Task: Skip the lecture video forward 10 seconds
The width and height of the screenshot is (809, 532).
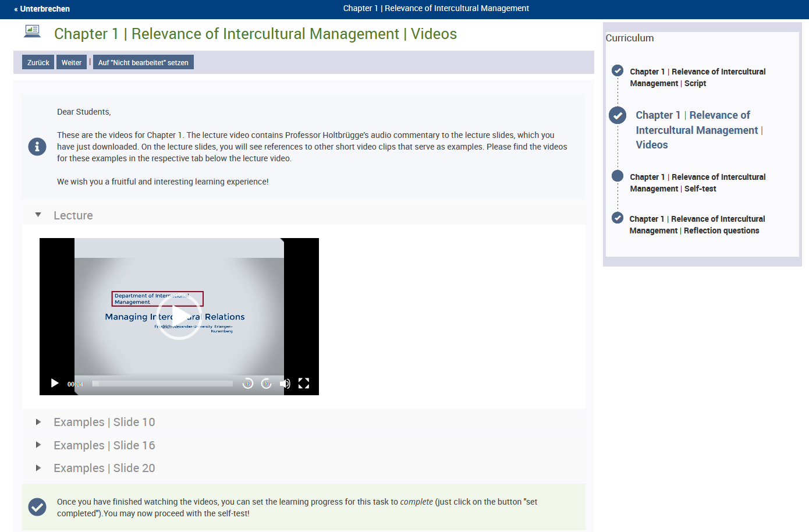Action: tap(267, 384)
